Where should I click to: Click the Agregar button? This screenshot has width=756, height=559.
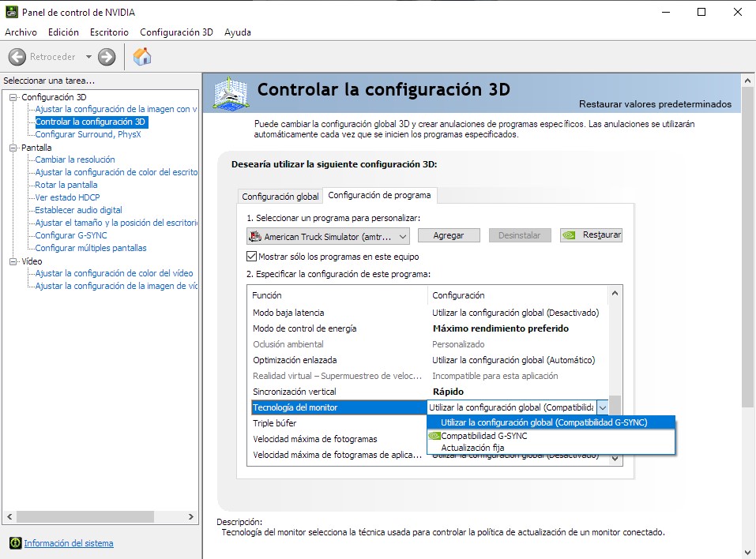click(x=449, y=235)
